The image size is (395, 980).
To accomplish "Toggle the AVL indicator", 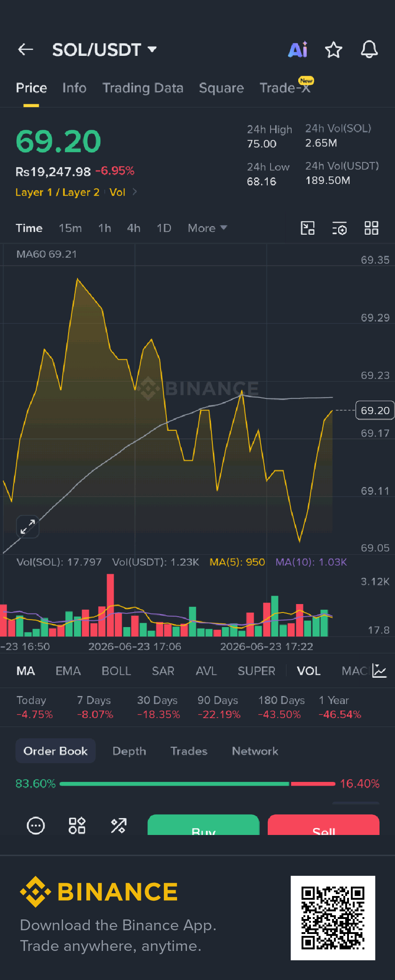I will [206, 671].
